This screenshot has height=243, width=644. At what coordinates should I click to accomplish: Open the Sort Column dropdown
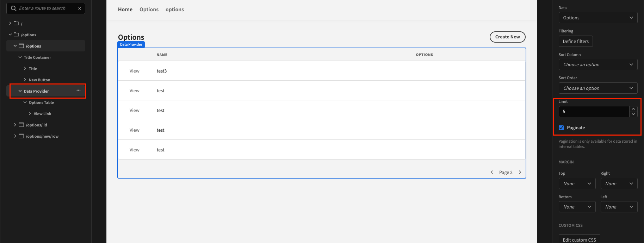point(598,65)
